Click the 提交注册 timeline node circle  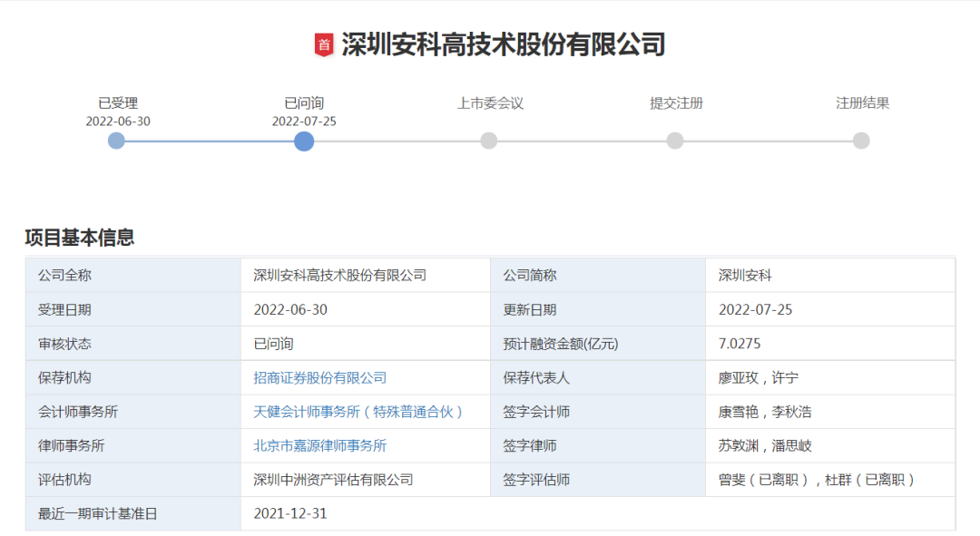click(675, 141)
